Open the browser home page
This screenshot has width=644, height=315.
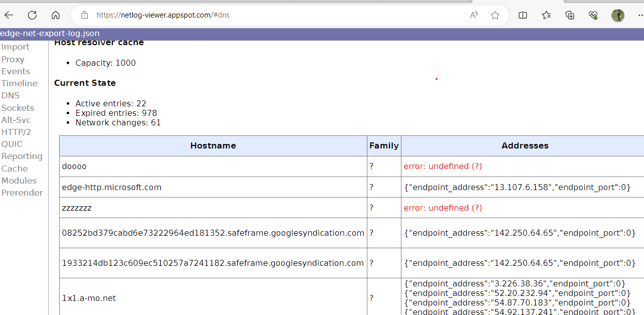(x=56, y=15)
